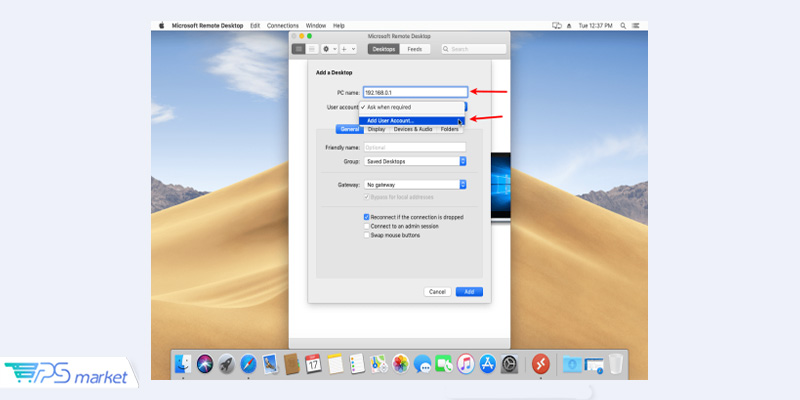Choose Ask when required option
This screenshot has width=800, height=400.
click(412, 107)
